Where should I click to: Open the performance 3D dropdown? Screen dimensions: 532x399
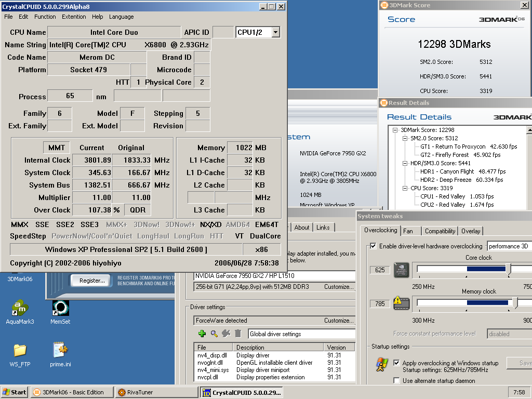tap(510, 246)
